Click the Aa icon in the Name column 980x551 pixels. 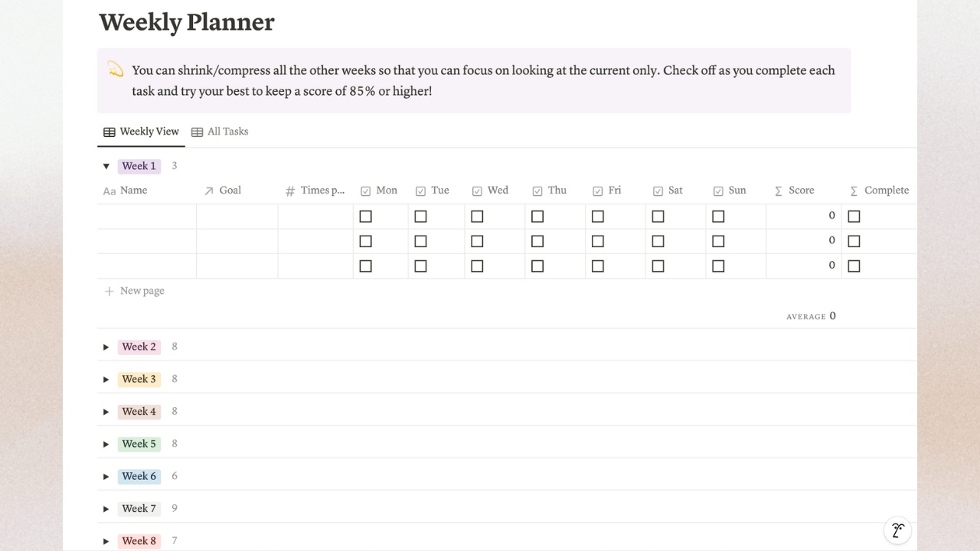(x=109, y=191)
